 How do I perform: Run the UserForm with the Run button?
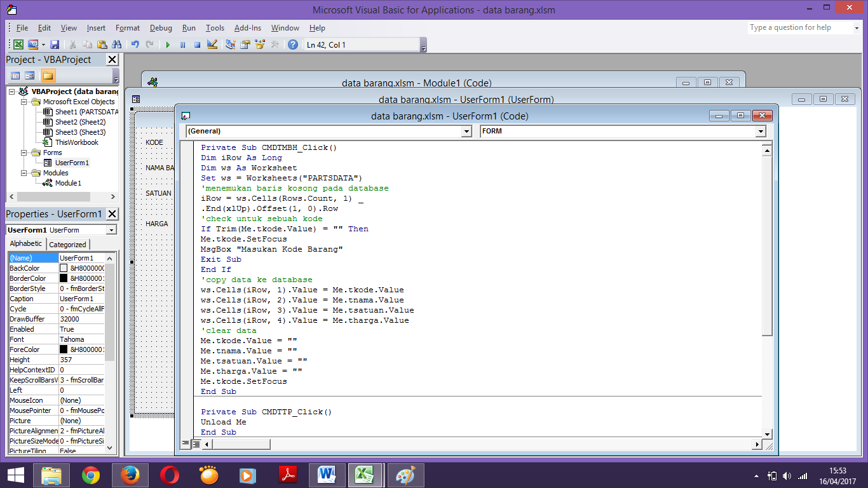point(168,44)
